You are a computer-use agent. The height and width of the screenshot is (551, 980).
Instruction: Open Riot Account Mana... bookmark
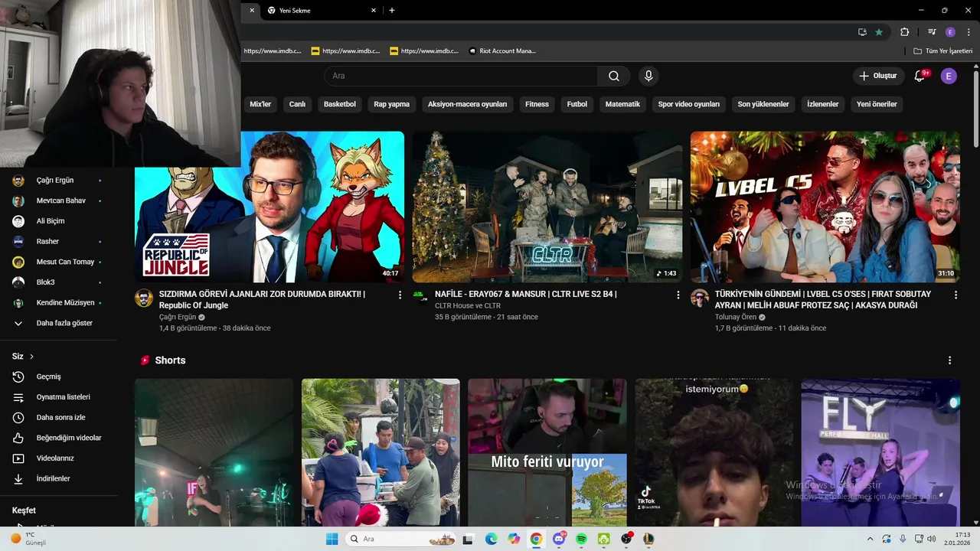(502, 51)
